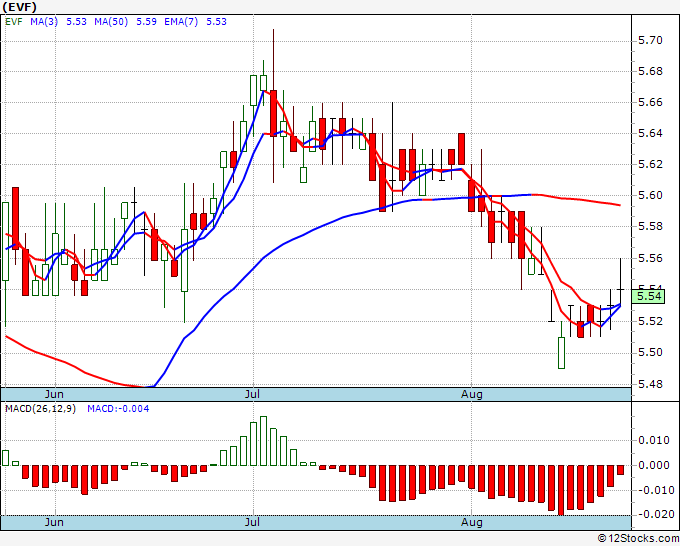
Task: Click the 5.64 price axis label
Action: point(651,134)
